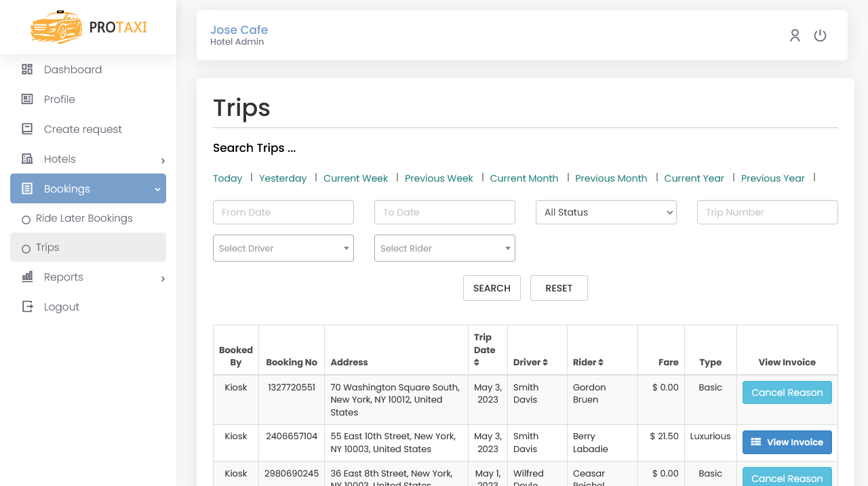Click the Hotels building icon
This screenshot has width=868, height=486.
pos(27,159)
